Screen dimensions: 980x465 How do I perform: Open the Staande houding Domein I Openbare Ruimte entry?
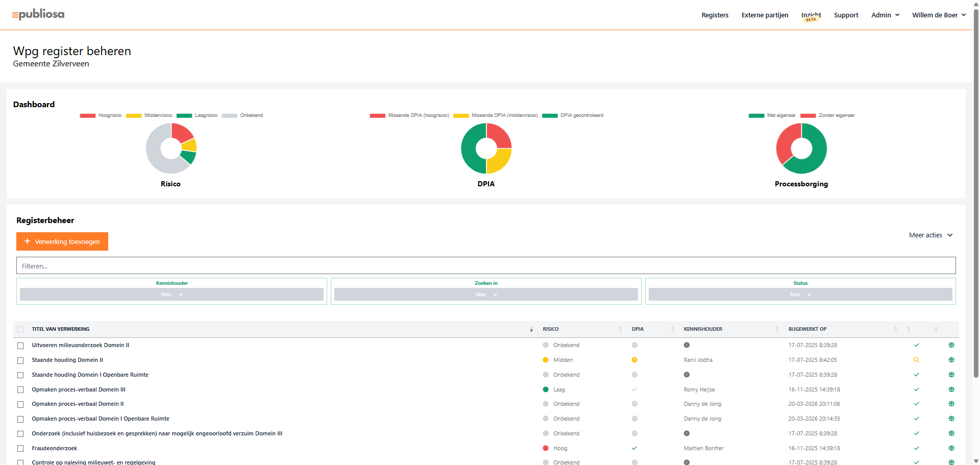(x=90, y=375)
